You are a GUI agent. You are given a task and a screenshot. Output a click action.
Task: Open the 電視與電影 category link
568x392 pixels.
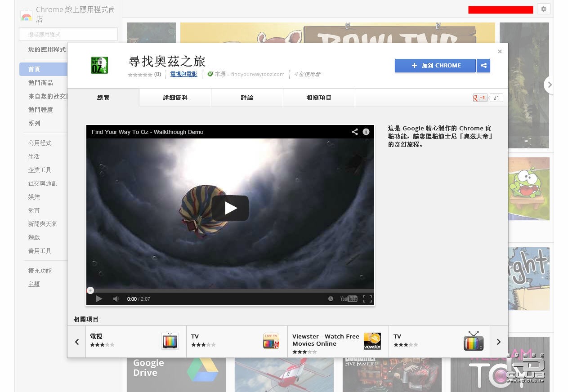pyautogui.click(x=184, y=74)
